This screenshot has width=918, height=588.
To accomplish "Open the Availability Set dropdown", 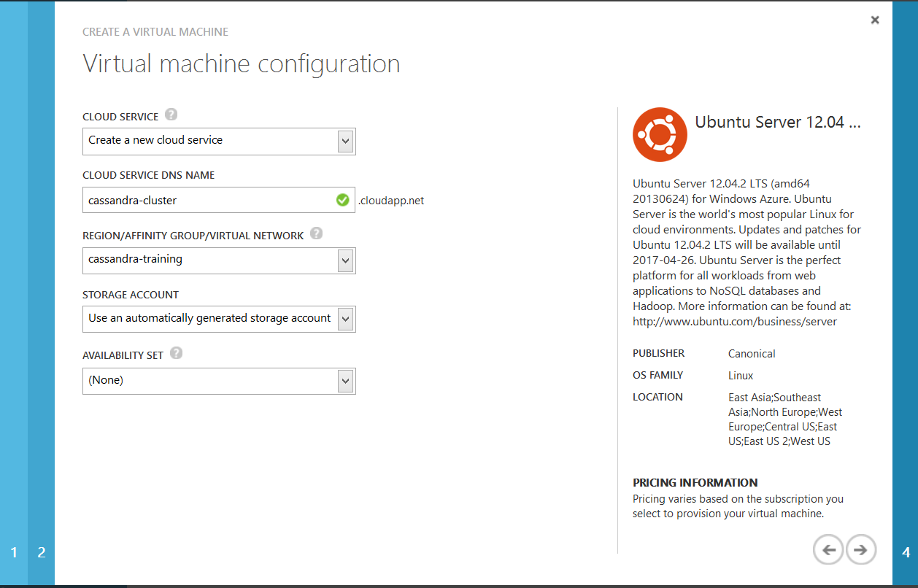I will [x=219, y=381].
